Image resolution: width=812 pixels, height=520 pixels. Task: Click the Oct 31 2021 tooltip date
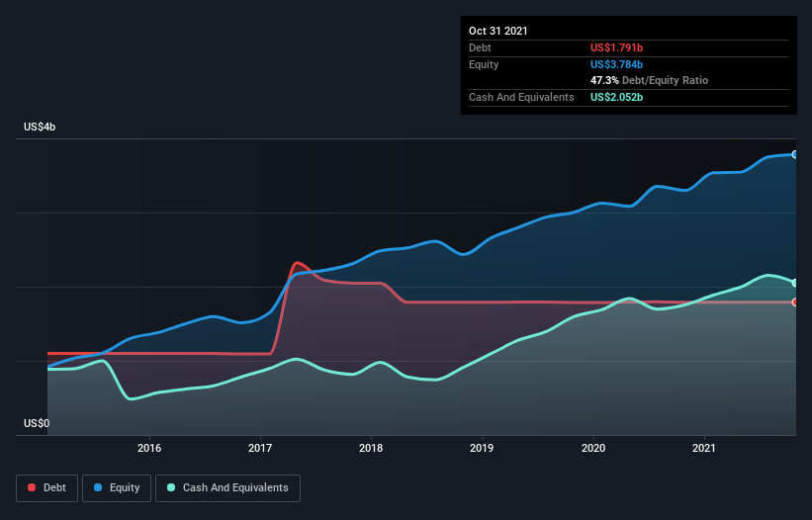498,31
